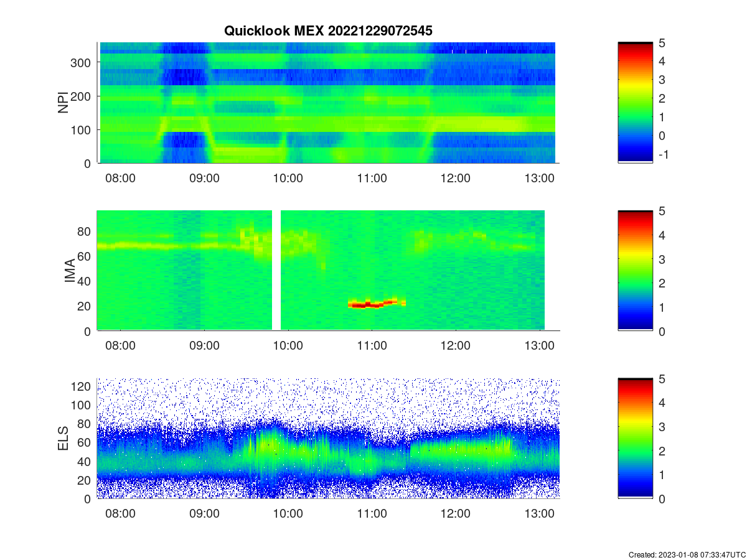This screenshot has height=560, width=747.
Task: Select the NPI y-axis label
Action: (x=63, y=103)
